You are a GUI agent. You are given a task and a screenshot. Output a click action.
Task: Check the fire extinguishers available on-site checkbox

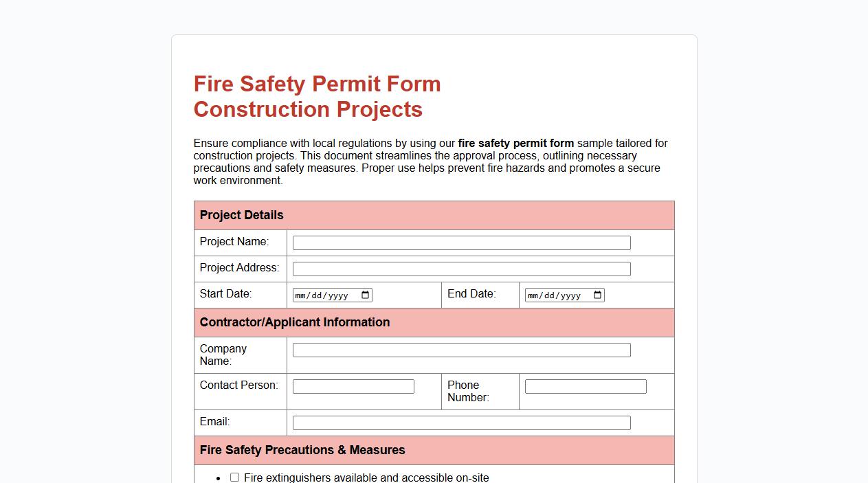tap(234, 477)
